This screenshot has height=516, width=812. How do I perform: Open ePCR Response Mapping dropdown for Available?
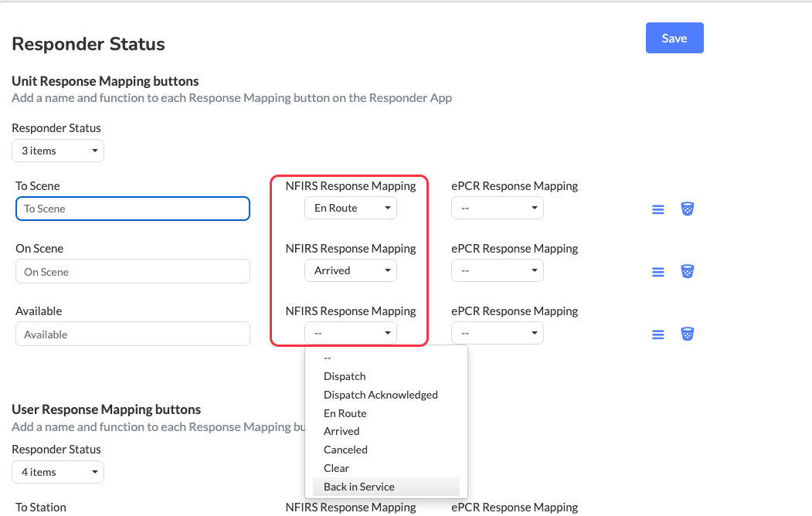[497, 333]
